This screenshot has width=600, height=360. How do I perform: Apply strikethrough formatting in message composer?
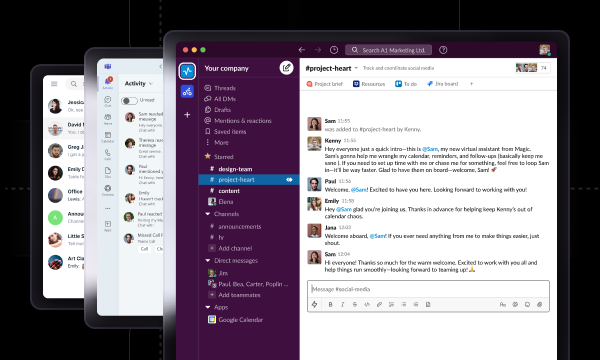(355, 305)
